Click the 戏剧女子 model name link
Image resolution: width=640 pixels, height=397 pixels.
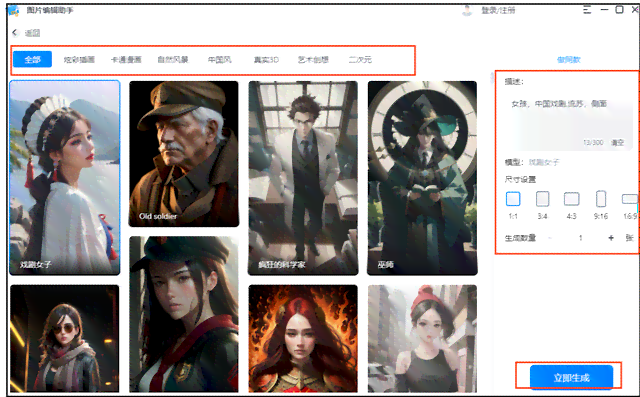pos(544,162)
